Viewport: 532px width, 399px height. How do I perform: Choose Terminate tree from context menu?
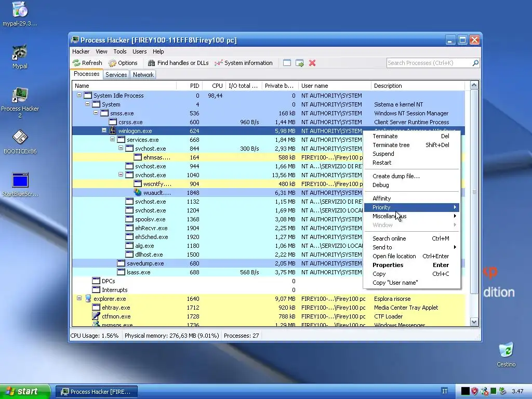click(x=411, y=145)
